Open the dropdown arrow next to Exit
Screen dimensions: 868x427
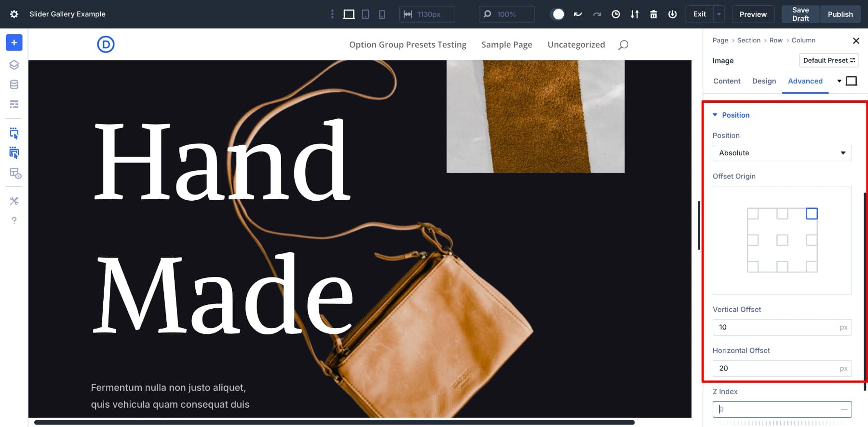click(719, 14)
